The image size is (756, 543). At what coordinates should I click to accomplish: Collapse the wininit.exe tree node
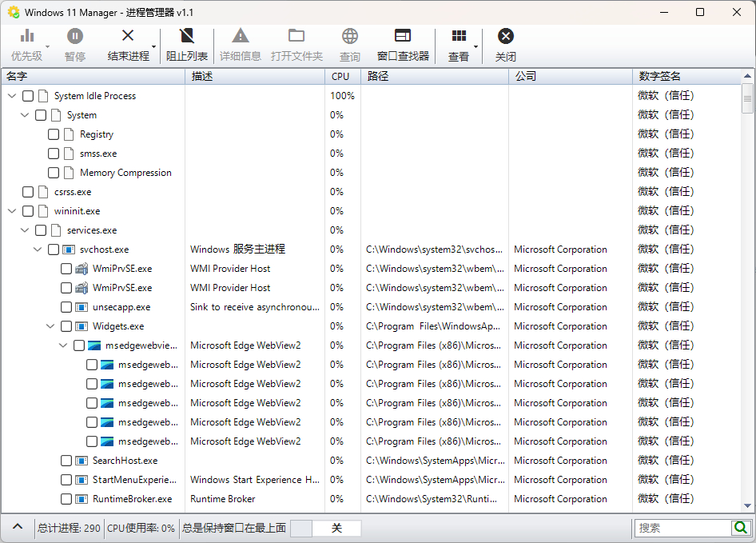click(13, 211)
